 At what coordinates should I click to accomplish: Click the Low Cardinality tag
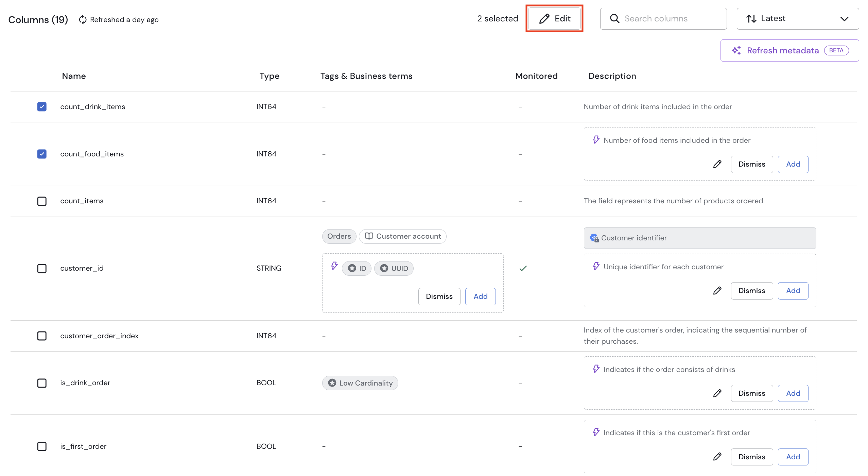click(360, 383)
